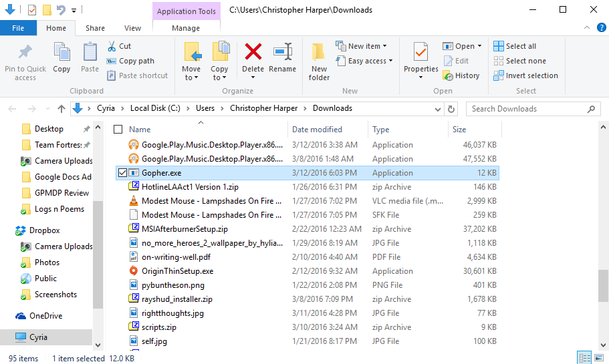Open the New item dropdown

coord(361,46)
